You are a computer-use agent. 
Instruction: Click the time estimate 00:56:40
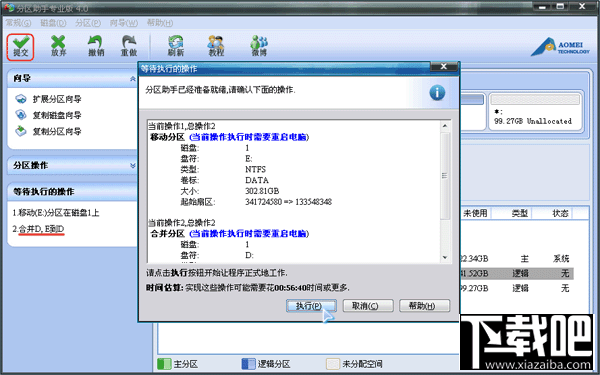(x=290, y=287)
